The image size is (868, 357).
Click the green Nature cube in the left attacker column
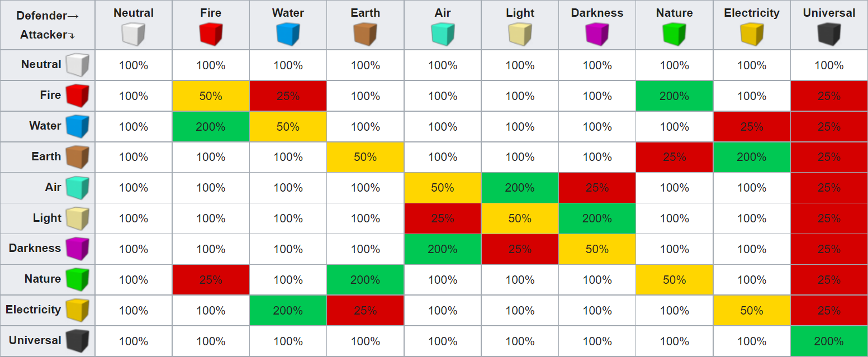78,279
